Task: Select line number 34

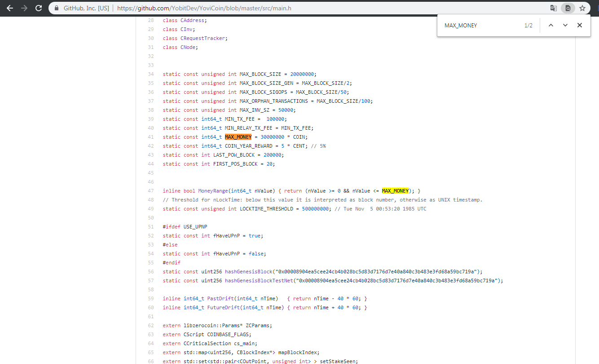Action: point(151,74)
